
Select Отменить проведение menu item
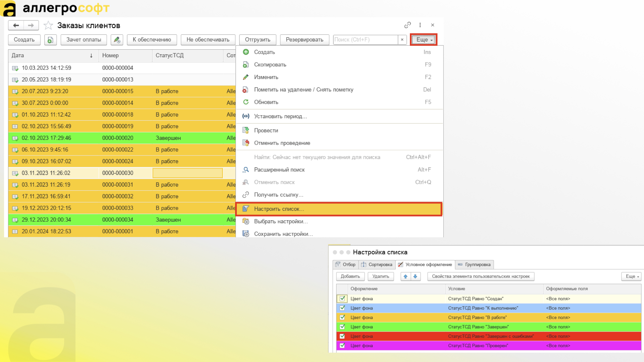point(339,143)
